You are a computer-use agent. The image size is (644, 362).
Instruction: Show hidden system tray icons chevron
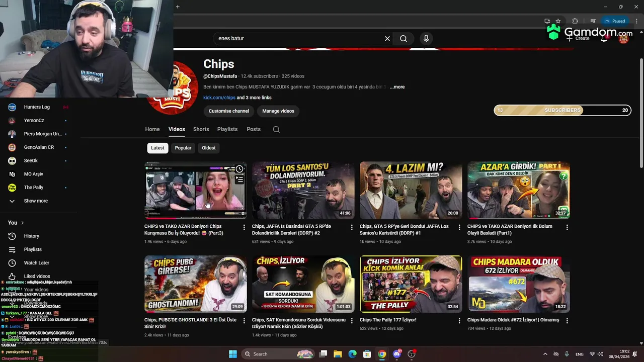(545, 354)
